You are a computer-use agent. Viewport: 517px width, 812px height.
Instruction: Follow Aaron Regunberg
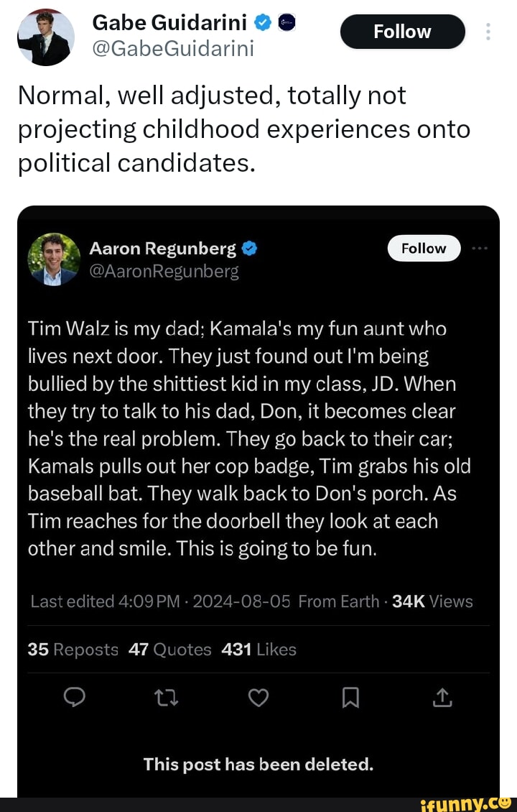pyautogui.click(x=424, y=249)
